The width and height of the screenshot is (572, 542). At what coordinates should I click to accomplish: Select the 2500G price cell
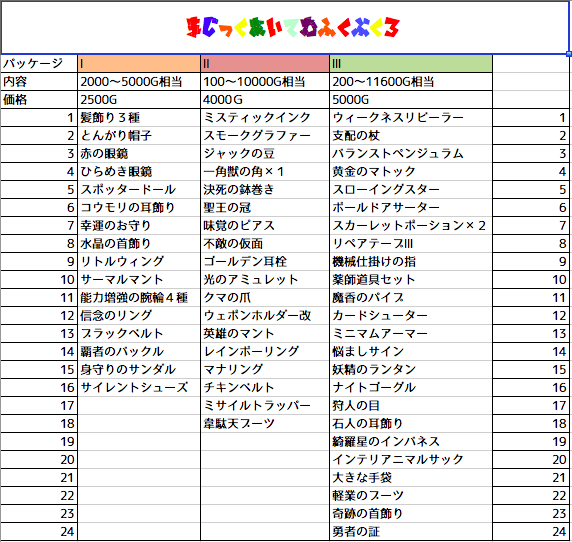[x=139, y=100]
